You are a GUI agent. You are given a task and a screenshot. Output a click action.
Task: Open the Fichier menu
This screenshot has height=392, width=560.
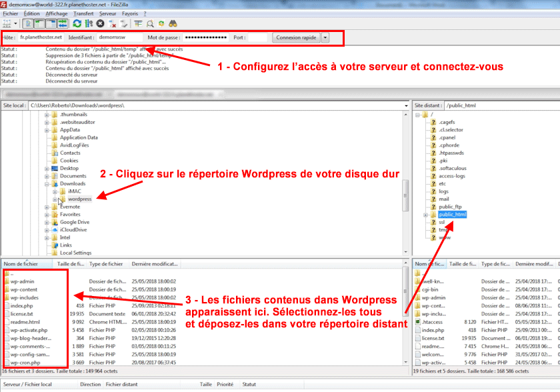click(11, 13)
